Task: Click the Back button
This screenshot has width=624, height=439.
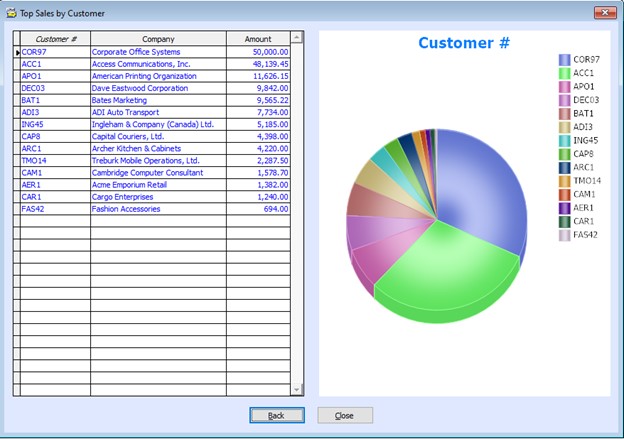Action: (277, 415)
